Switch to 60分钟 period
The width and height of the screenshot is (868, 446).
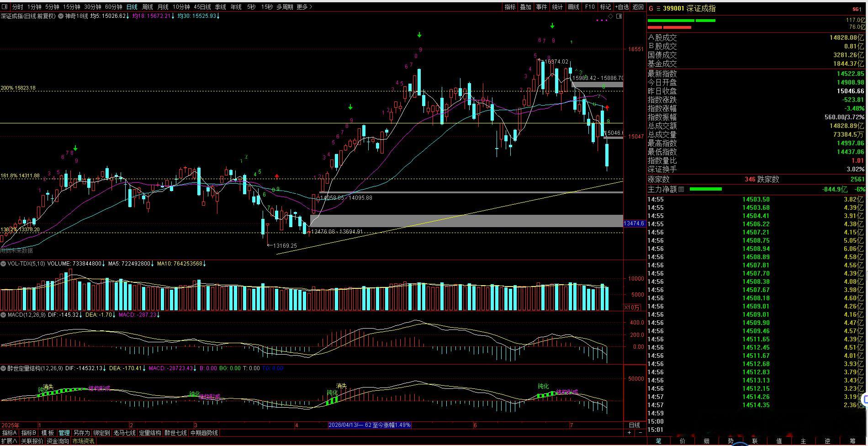click(x=113, y=7)
